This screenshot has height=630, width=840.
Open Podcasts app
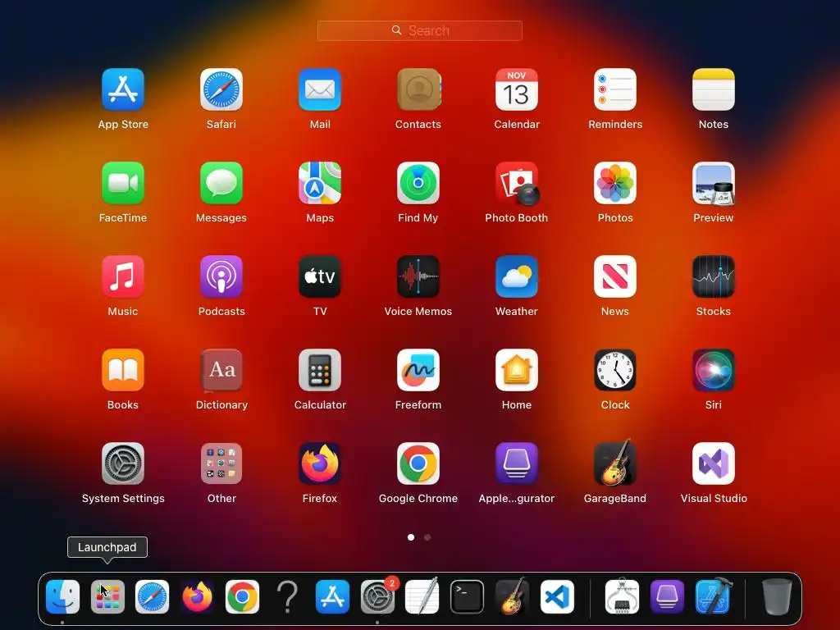pos(221,276)
